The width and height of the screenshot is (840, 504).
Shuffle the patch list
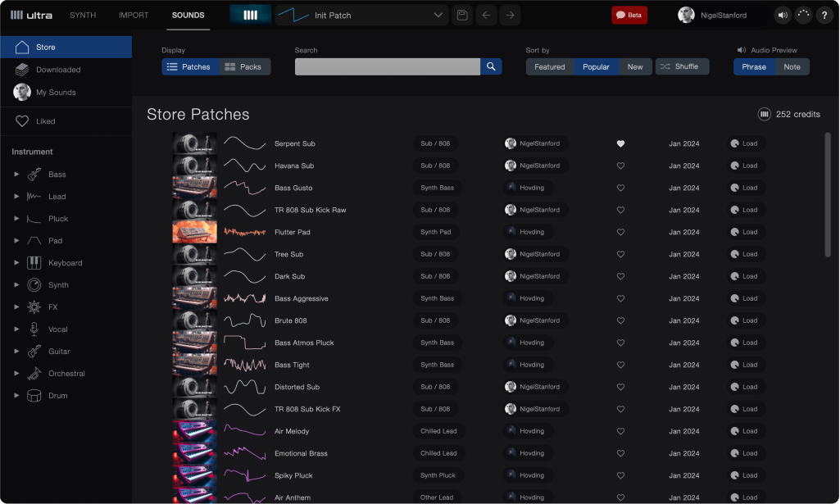coord(682,66)
